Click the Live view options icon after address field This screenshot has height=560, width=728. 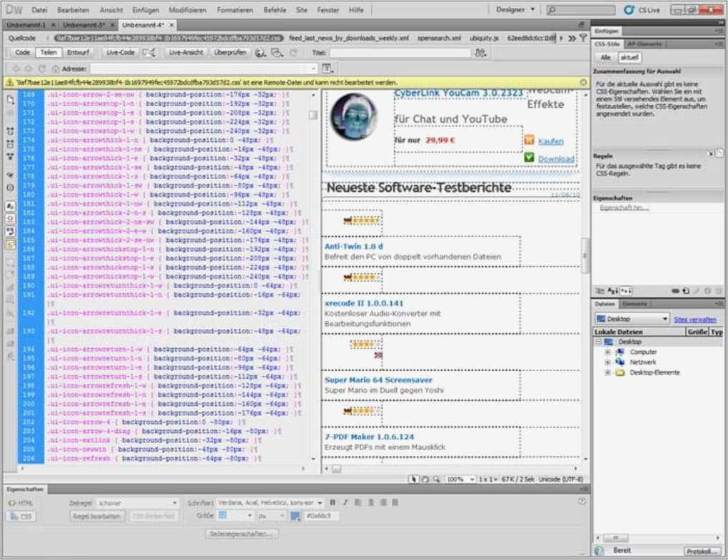coord(328,68)
